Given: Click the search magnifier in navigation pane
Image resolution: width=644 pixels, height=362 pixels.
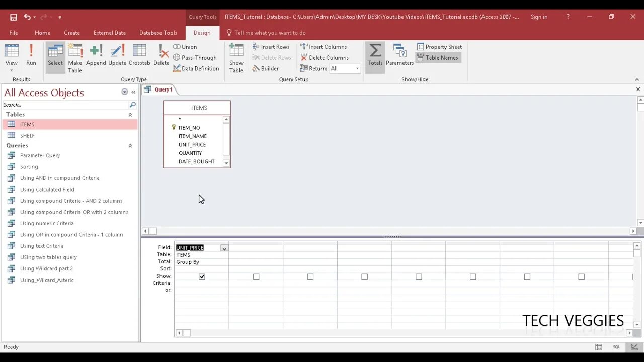Looking at the screenshot, I should click(133, 105).
